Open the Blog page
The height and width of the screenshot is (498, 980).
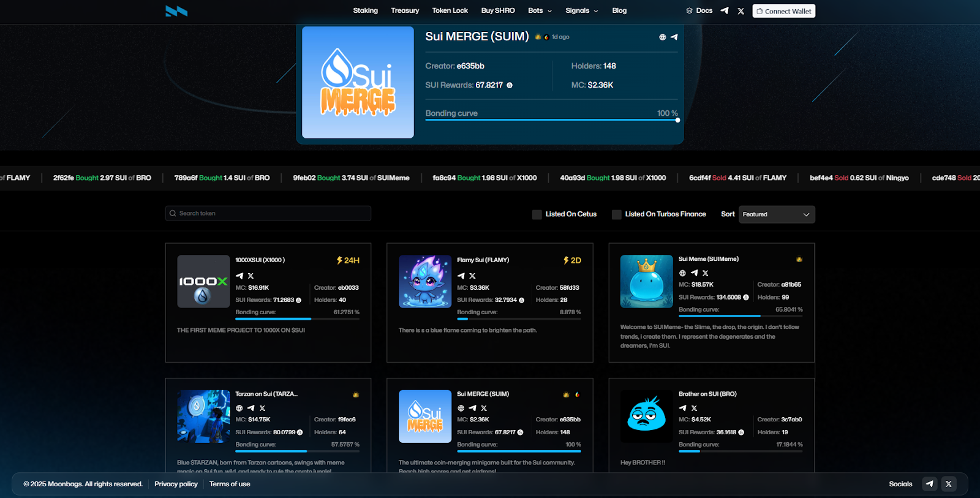click(619, 10)
